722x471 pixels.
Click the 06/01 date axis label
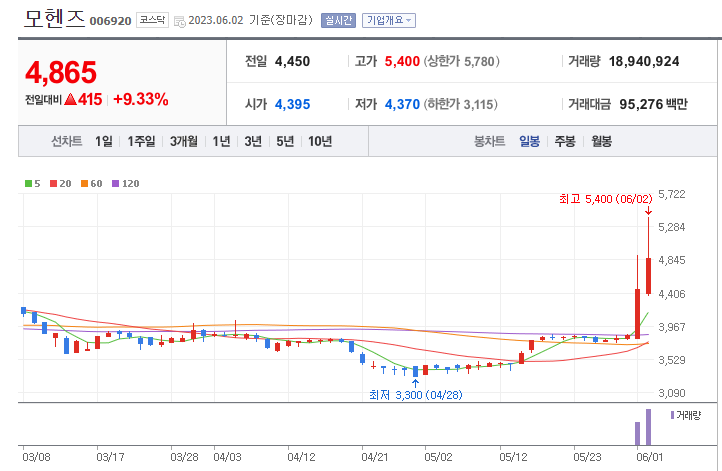pyautogui.click(x=650, y=457)
